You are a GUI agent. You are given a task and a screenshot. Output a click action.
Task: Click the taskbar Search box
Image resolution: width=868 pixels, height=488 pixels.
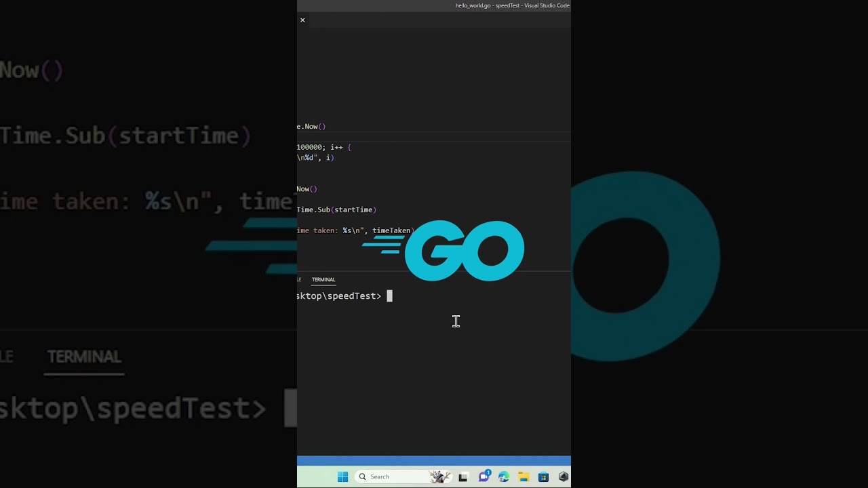click(x=403, y=476)
